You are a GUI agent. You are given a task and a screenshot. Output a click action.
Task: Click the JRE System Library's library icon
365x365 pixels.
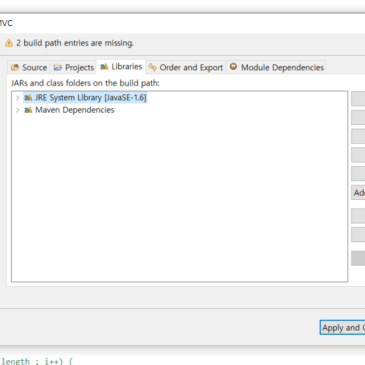click(28, 97)
